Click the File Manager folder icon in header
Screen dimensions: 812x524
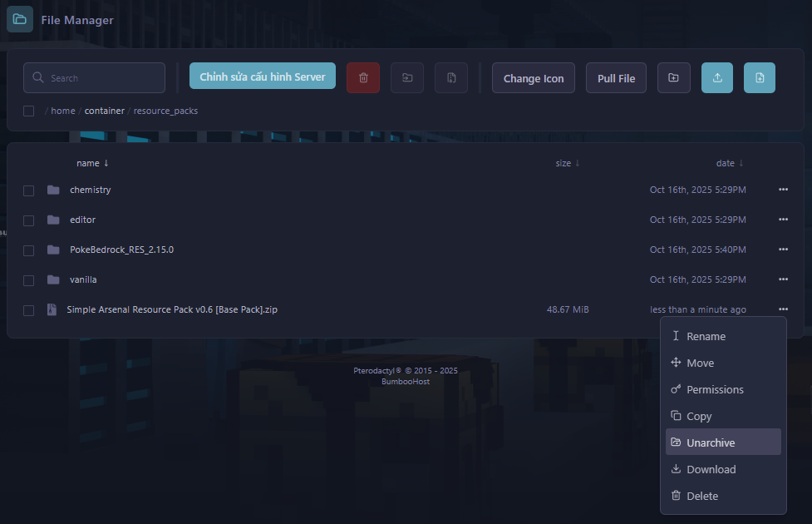(x=20, y=19)
